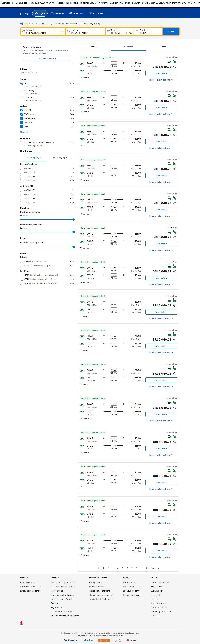Enable Direct flights only checkbox
This screenshot has width=200, height=644.
coord(81,24)
